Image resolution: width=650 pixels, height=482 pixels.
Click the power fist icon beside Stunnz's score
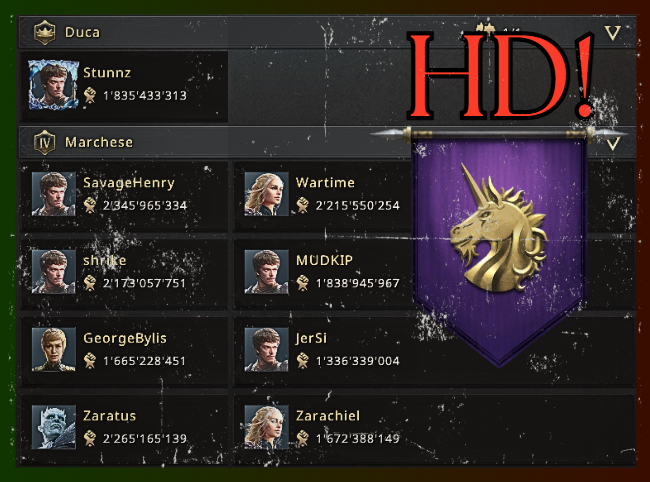pos(90,95)
